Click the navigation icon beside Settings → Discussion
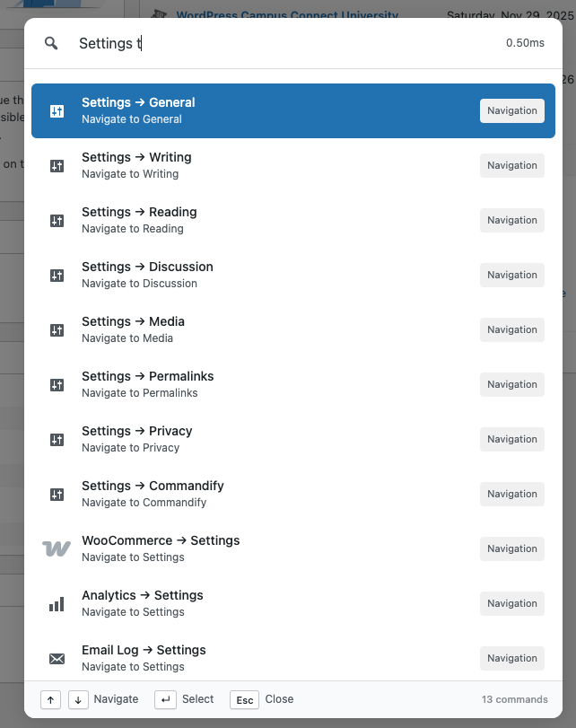Viewport: 576px width, 728px height. (x=57, y=275)
